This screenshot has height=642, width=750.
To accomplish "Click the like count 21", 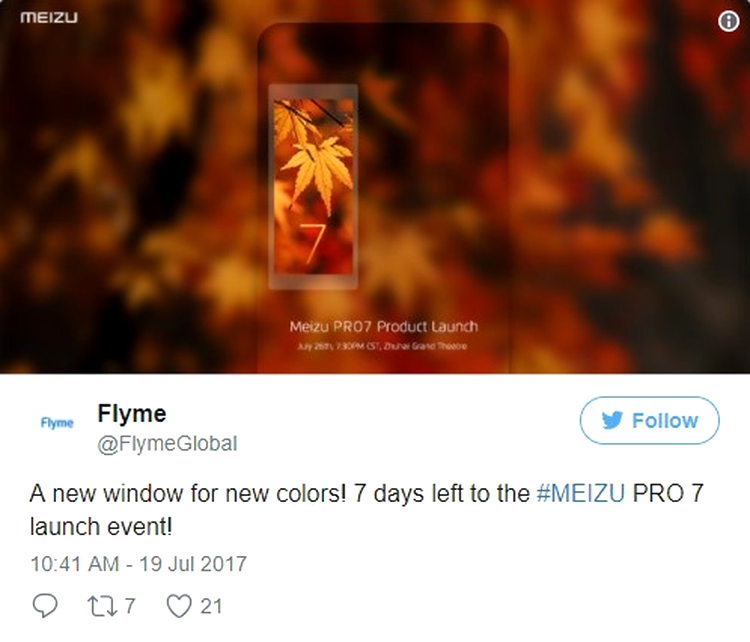I will pos(211,606).
